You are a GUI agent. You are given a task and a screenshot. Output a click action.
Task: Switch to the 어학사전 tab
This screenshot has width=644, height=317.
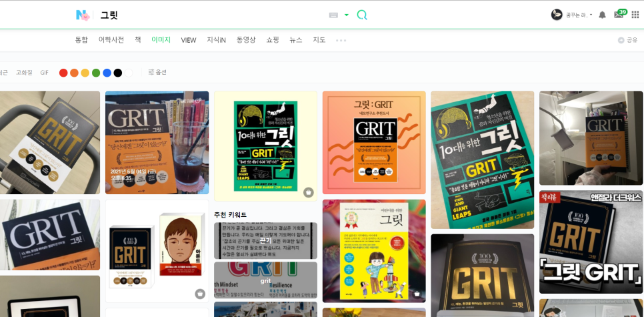pos(111,40)
